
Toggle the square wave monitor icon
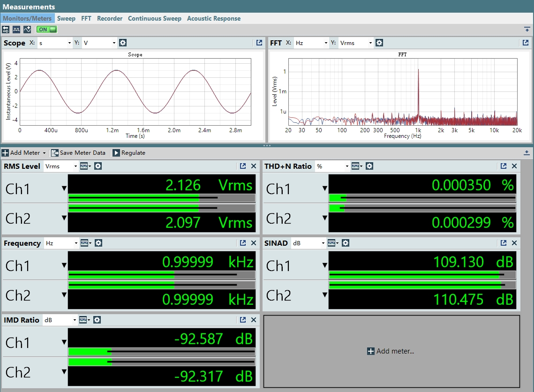(x=16, y=29)
